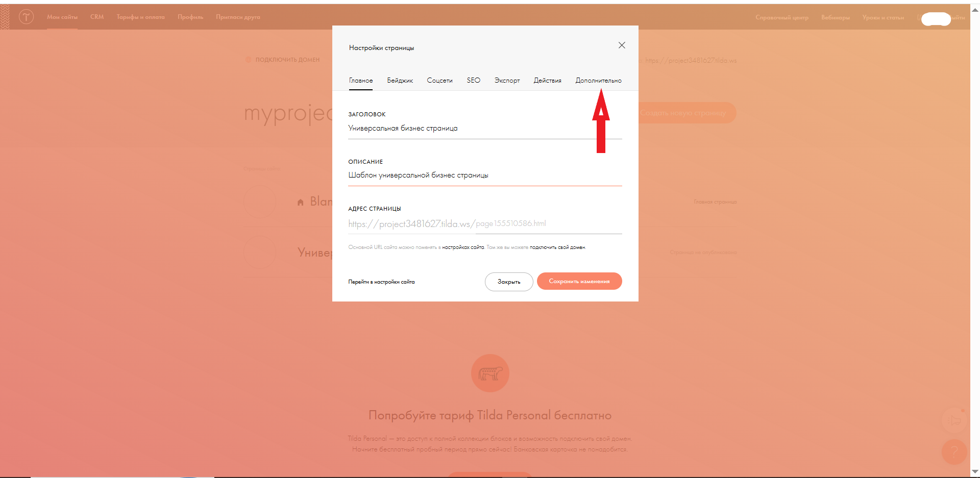Image resolution: width=980 pixels, height=478 pixels.
Task: Open CRM in the top menu
Action: pyautogui.click(x=97, y=17)
